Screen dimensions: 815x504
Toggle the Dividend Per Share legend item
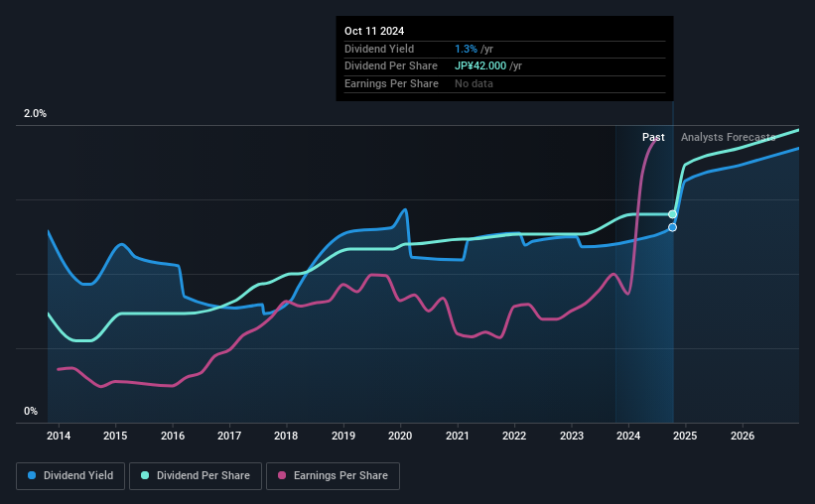pyautogui.click(x=197, y=476)
